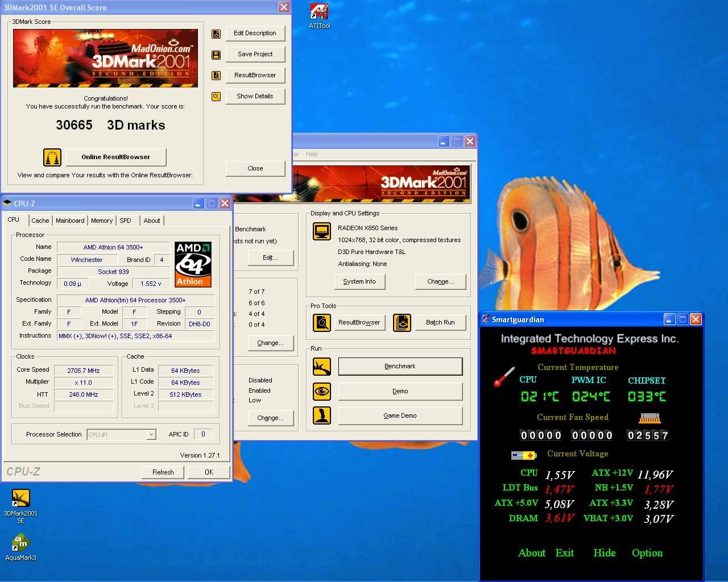The width and height of the screenshot is (728, 582).
Task: Click the ResultBrowser icon in Pro Tools
Action: pos(322,323)
